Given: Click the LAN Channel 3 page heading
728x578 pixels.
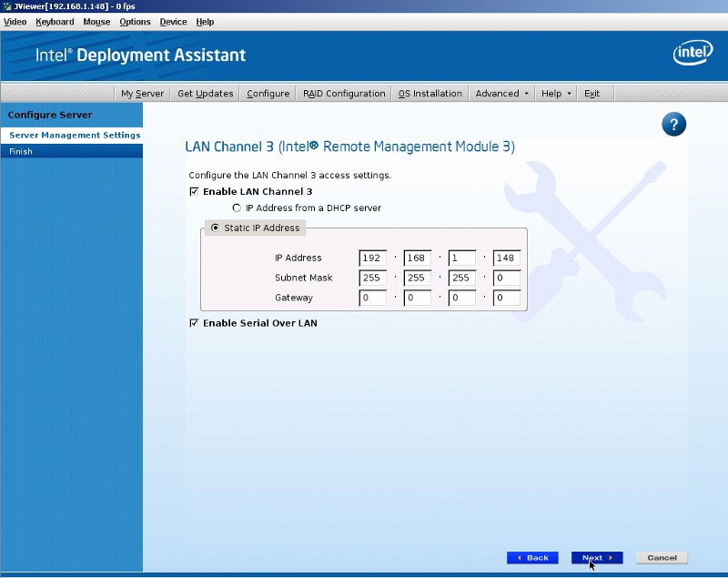Looking at the screenshot, I should coord(350,147).
